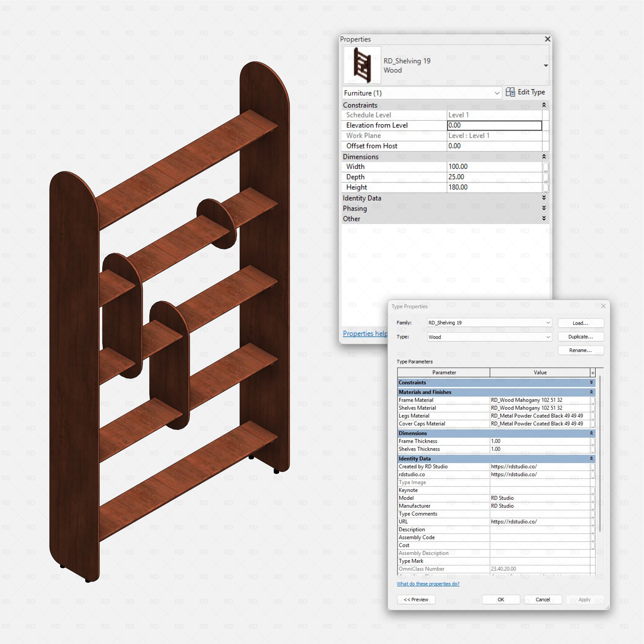Image resolution: width=644 pixels, height=644 pixels.
Task: Click the Cover Caps Material value cell
Action: pyautogui.click(x=540, y=424)
